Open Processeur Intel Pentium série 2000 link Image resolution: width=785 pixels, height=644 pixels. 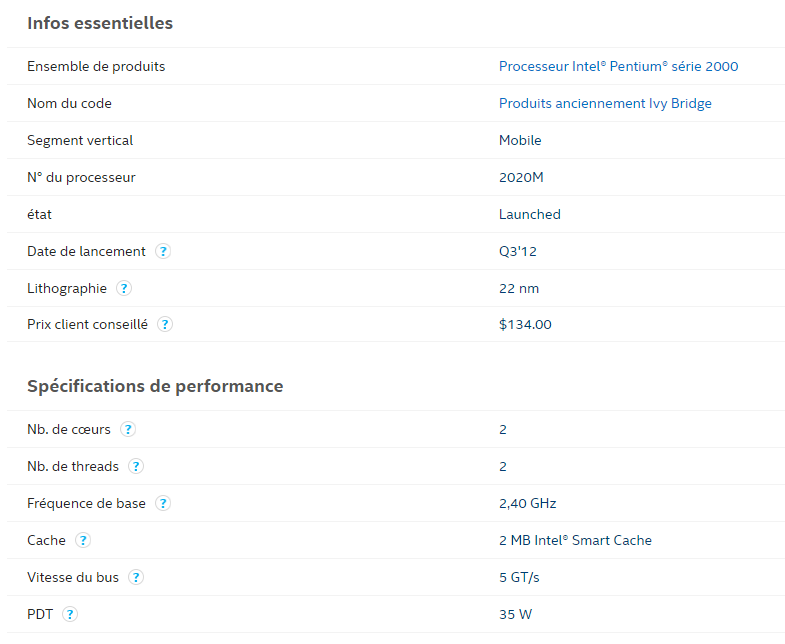click(618, 66)
